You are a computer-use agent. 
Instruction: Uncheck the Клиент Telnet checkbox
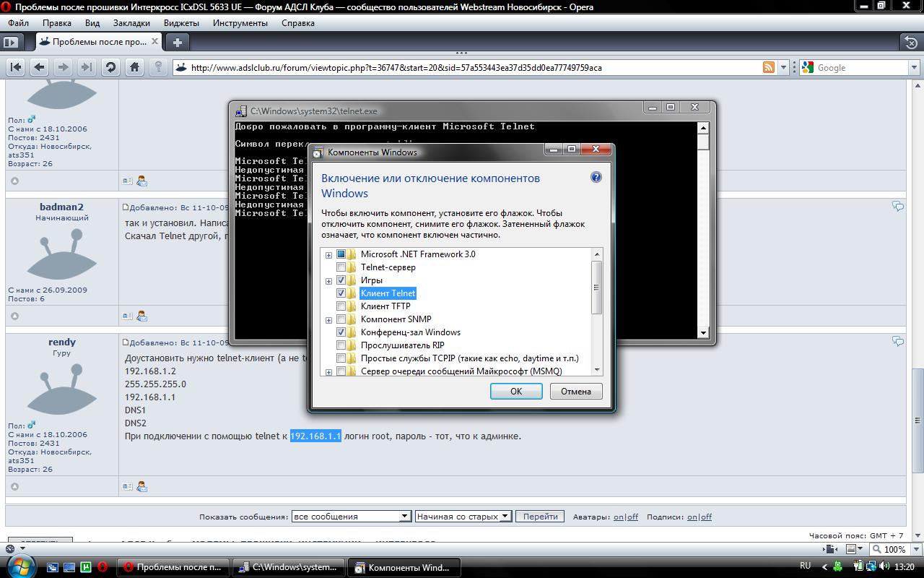[341, 293]
